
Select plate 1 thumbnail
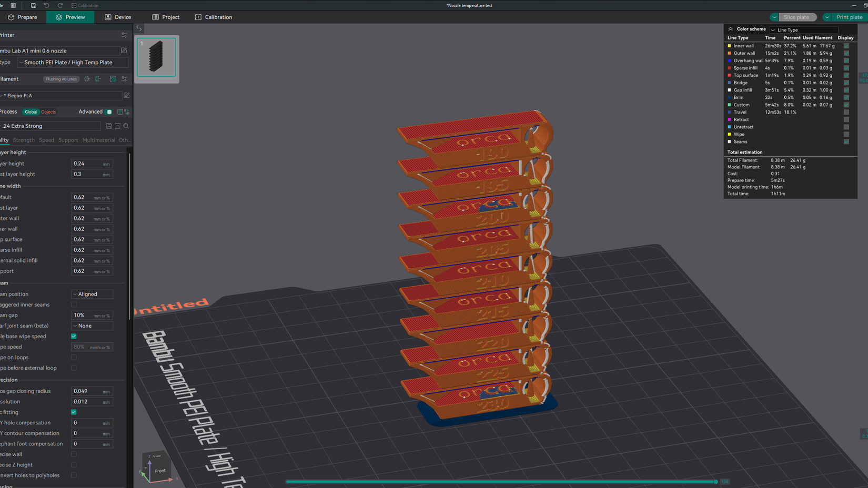pos(156,57)
